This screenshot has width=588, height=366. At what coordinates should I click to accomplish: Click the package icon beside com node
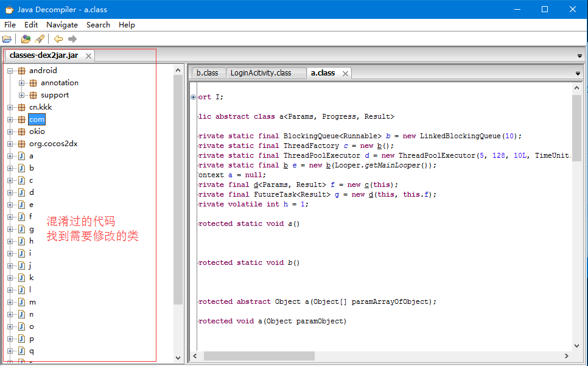pyautogui.click(x=23, y=119)
